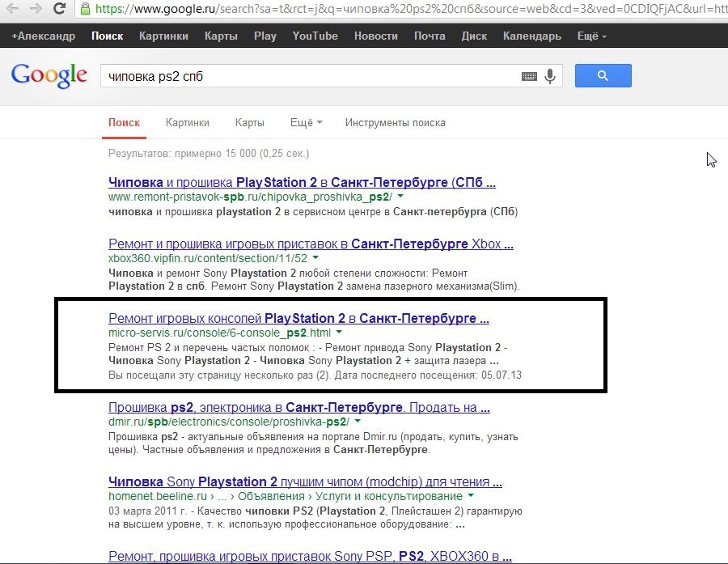
Task: Click the green padlock security icon
Action: [x=85, y=9]
